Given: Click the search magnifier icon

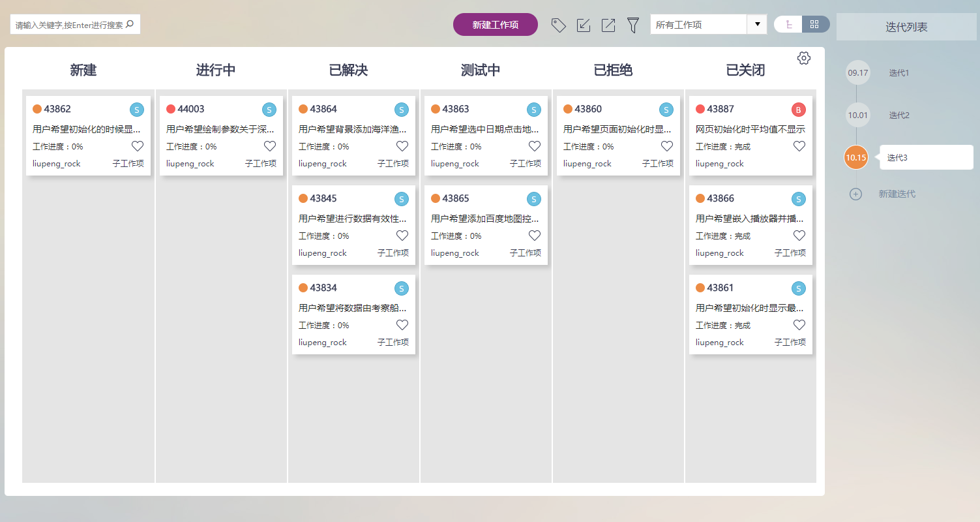Looking at the screenshot, I should pos(130,25).
